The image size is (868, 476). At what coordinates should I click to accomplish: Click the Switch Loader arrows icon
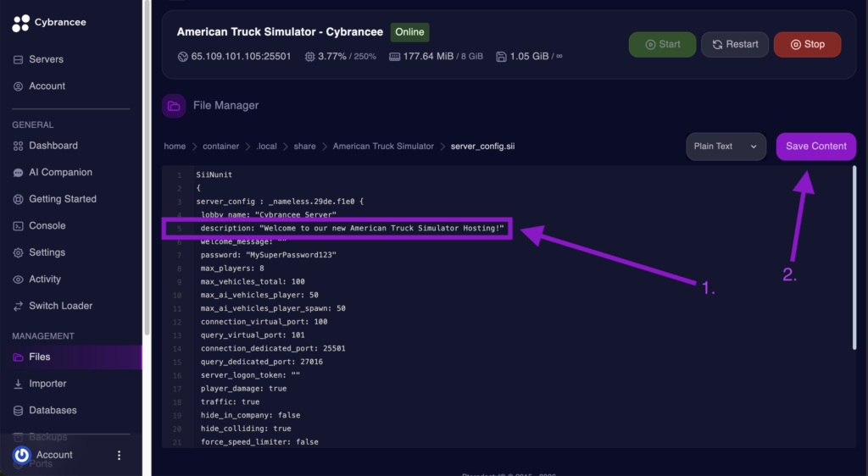point(19,306)
